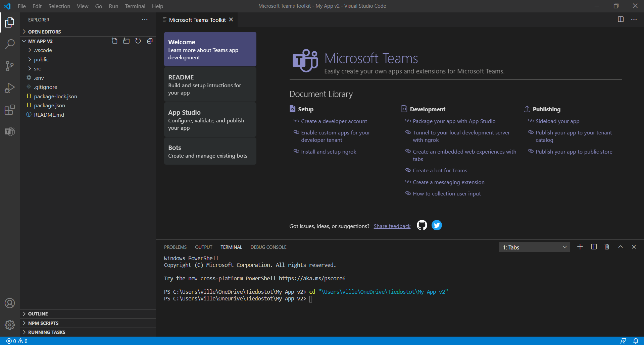Open the Manage settings gear icon
Screen dimensions: 644x345
(10, 325)
